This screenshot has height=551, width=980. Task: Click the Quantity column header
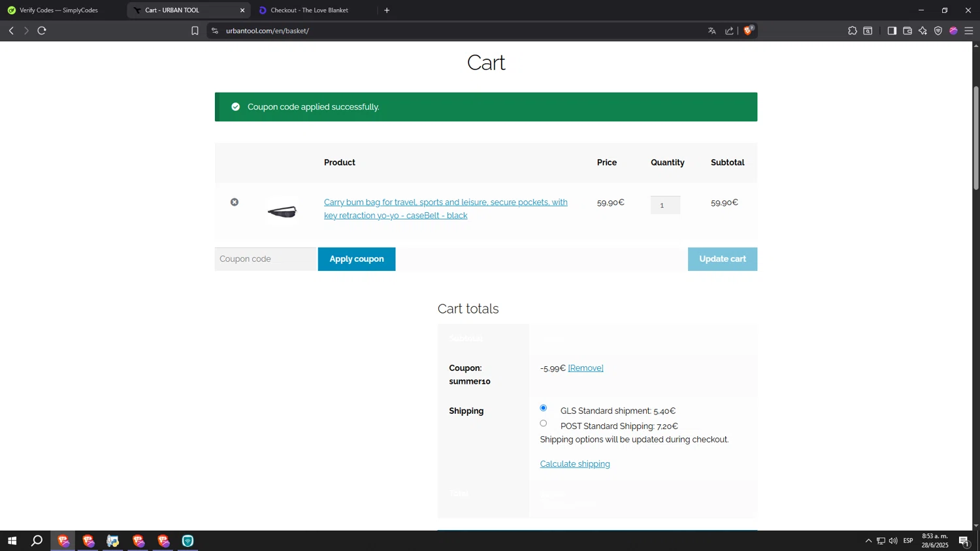668,163
